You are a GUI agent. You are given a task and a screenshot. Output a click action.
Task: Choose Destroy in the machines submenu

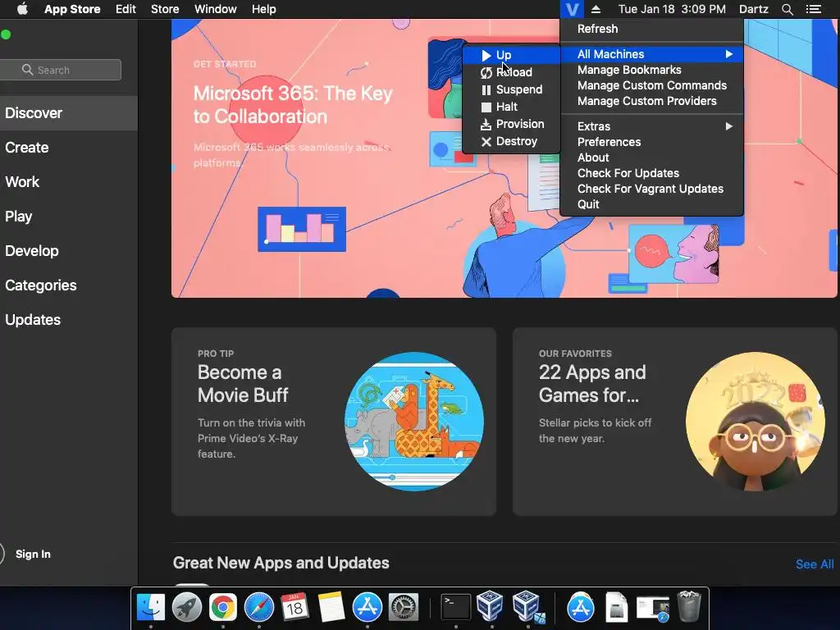[510, 141]
